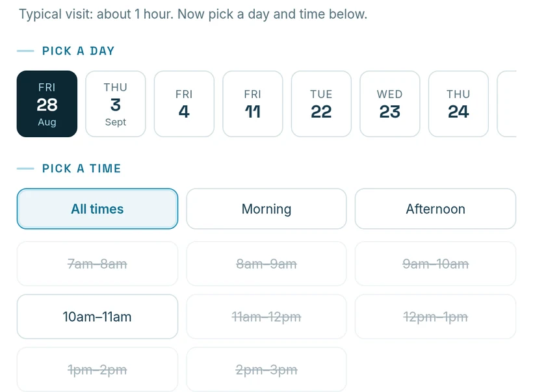
Task: Click the Pick a Time heading
Action: [82, 168]
